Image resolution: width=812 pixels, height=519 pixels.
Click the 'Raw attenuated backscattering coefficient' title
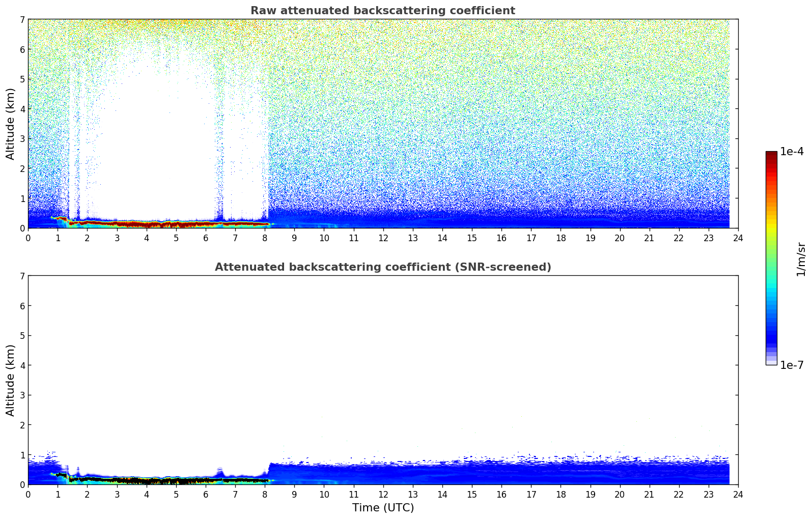click(x=383, y=11)
